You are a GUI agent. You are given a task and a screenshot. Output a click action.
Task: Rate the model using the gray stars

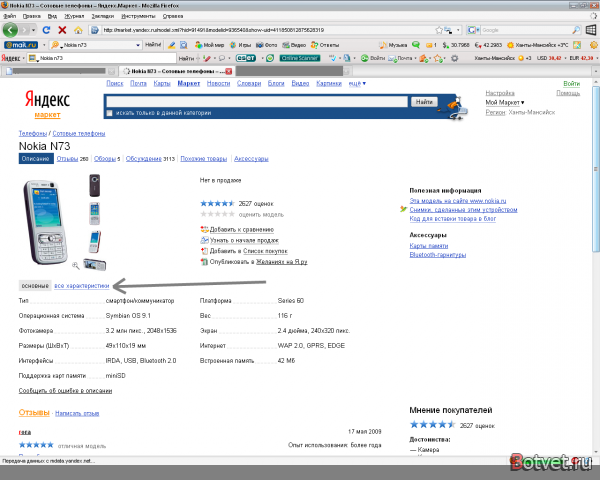tap(217, 214)
